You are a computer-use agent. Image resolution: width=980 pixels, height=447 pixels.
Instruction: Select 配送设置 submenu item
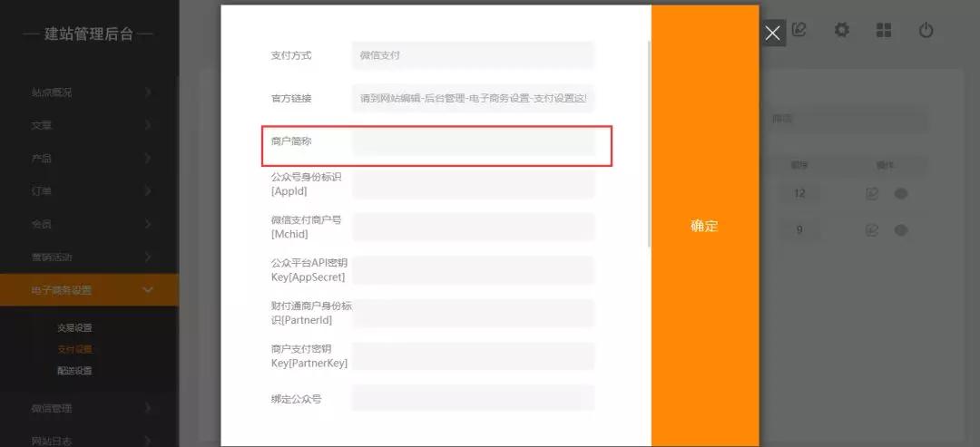point(74,370)
